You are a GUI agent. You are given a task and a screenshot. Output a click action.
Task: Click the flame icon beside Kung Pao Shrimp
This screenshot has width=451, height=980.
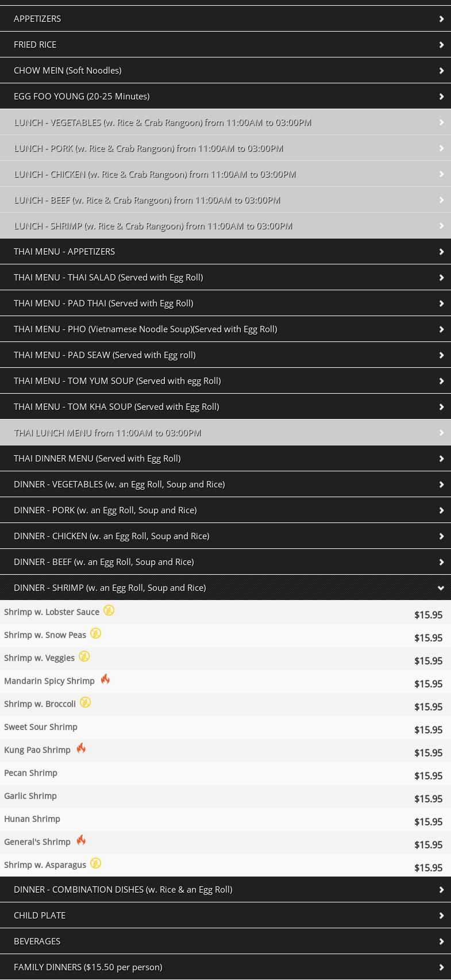pyautogui.click(x=81, y=748)
